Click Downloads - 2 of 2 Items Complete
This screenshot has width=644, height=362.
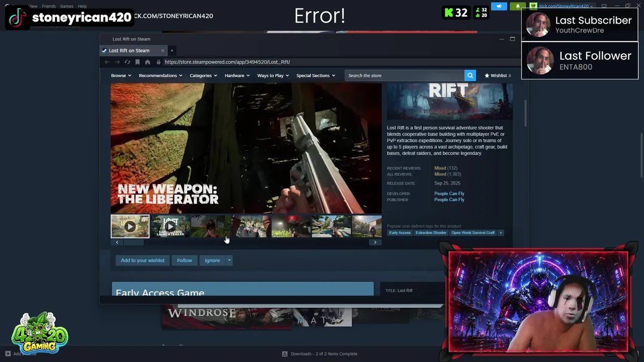click(x=324, y=353)
